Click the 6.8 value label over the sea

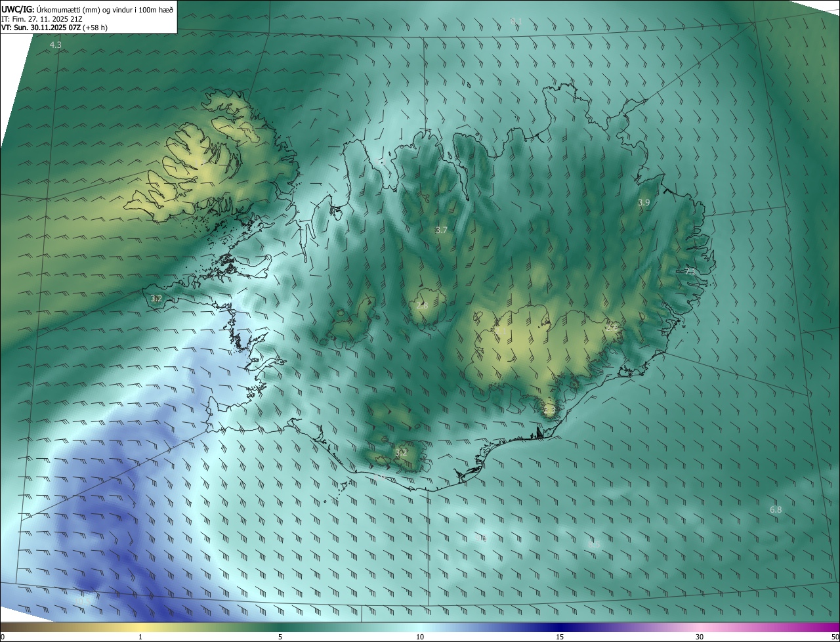(x=776, y=509)
